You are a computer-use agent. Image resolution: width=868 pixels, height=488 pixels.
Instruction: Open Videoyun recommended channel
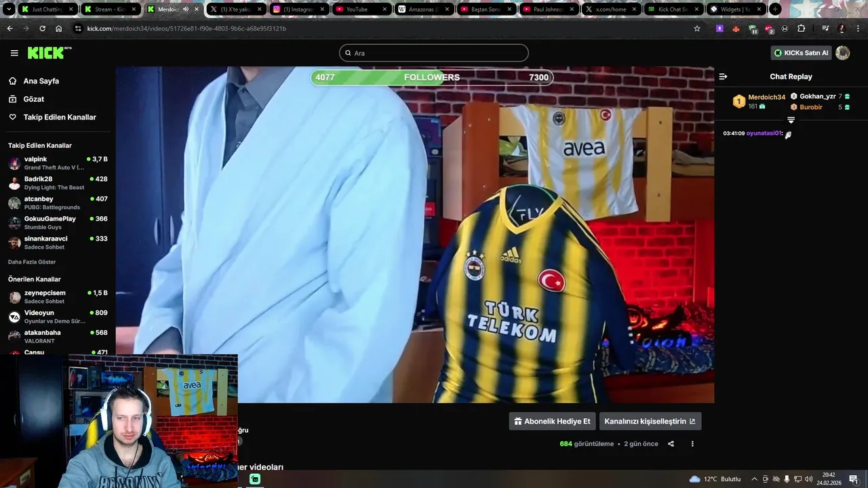58,317
